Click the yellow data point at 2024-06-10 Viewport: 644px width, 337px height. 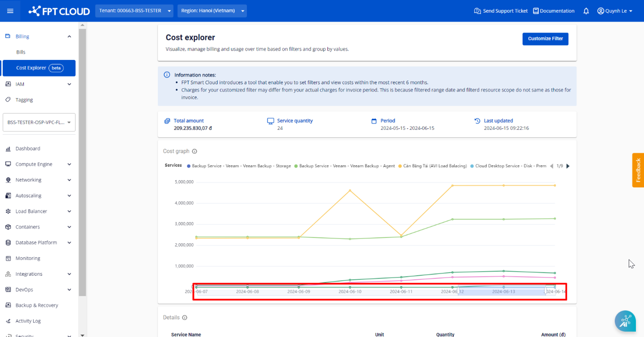point(350,190)
